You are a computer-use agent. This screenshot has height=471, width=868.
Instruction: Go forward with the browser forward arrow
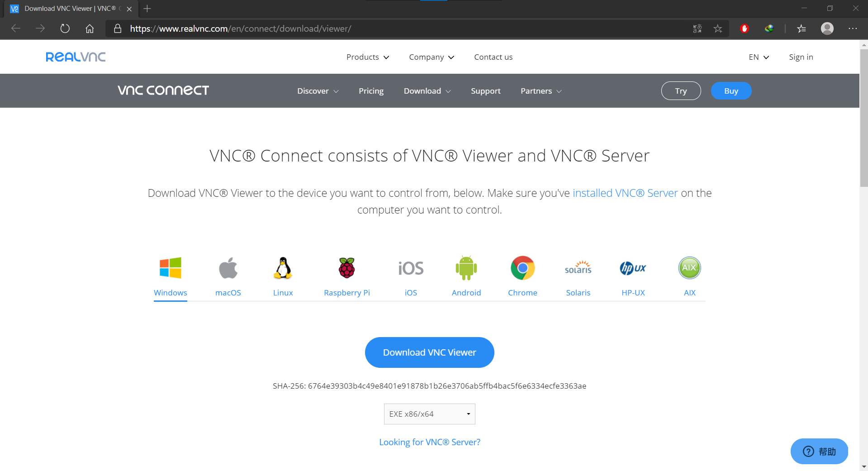click(x=40, y=29)
